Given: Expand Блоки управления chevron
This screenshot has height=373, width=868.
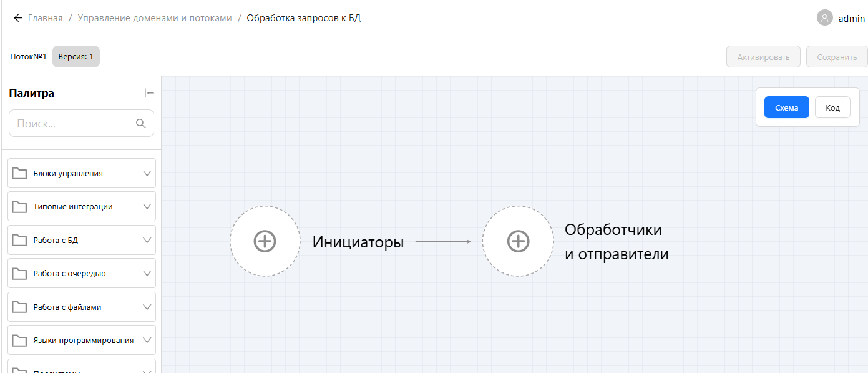Looking at the screenshot, I should tap(147, 173).
